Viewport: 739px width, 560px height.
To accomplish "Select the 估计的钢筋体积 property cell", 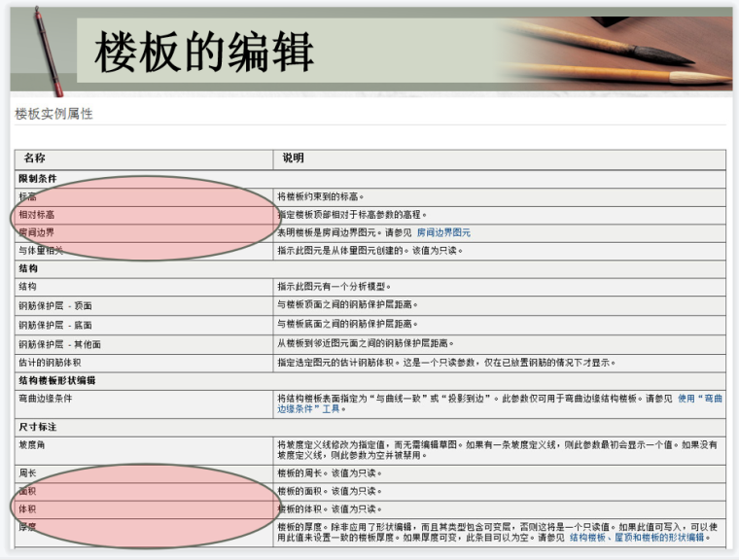I will 53,363.
